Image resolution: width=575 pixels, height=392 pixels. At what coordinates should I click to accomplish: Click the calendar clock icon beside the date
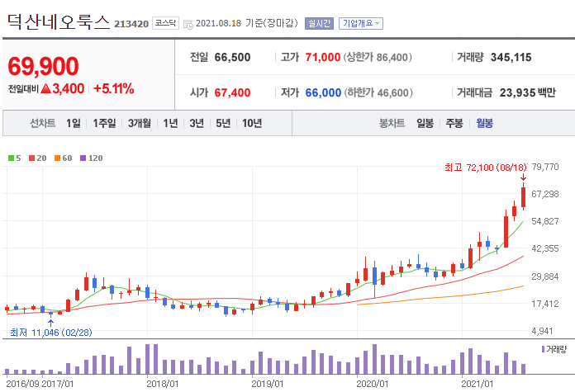[x=188, y=25]
